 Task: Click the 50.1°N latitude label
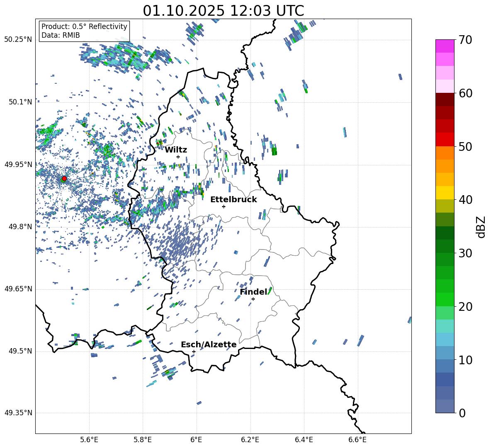20,102
